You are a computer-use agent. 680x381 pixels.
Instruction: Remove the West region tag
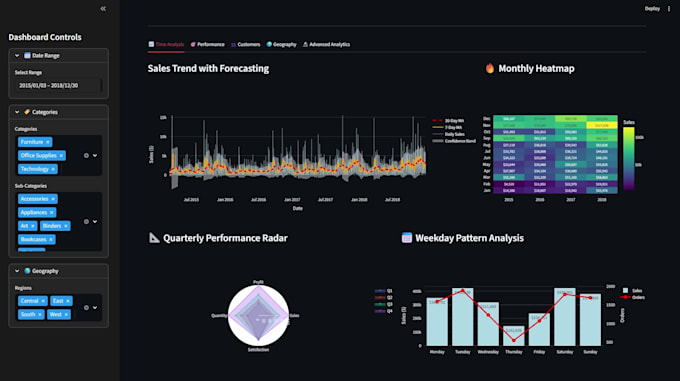[66, 314]
